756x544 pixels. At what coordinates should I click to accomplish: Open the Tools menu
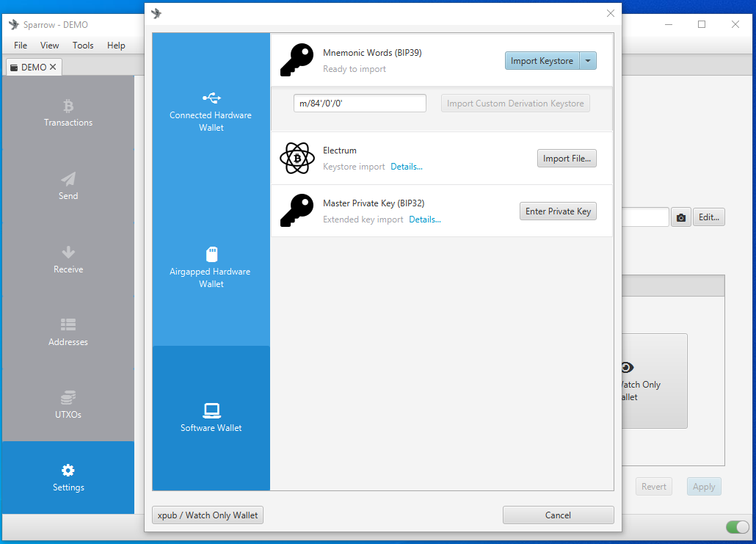(x=83, y=46)
